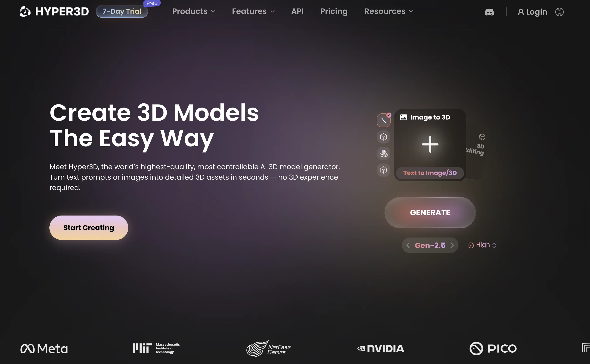Click the PICO logo

[x=493, y=348]
